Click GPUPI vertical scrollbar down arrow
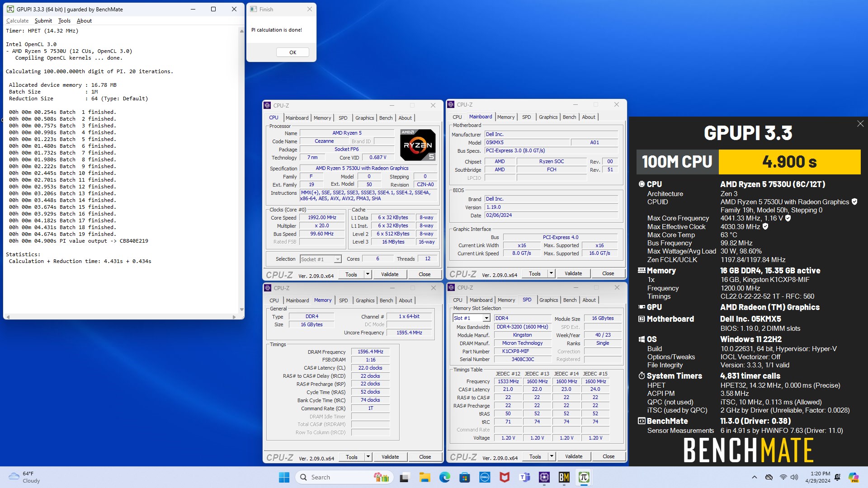 (241, 310)
